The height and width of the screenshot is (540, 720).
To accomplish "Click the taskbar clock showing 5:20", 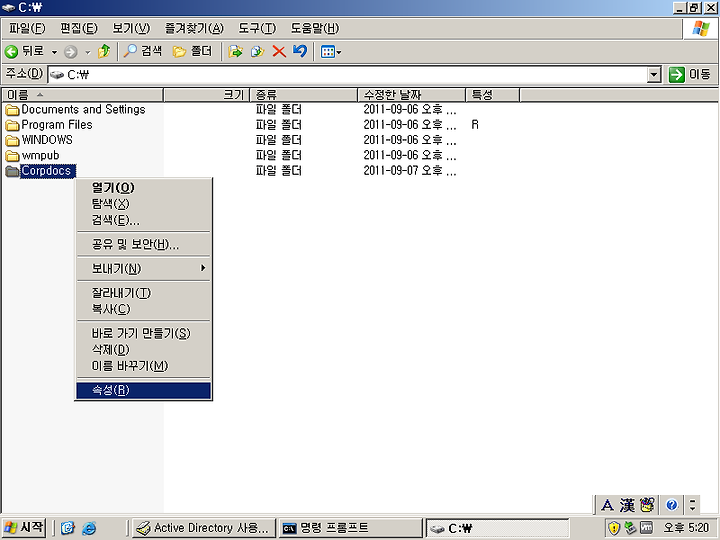I will click(686, 528).
